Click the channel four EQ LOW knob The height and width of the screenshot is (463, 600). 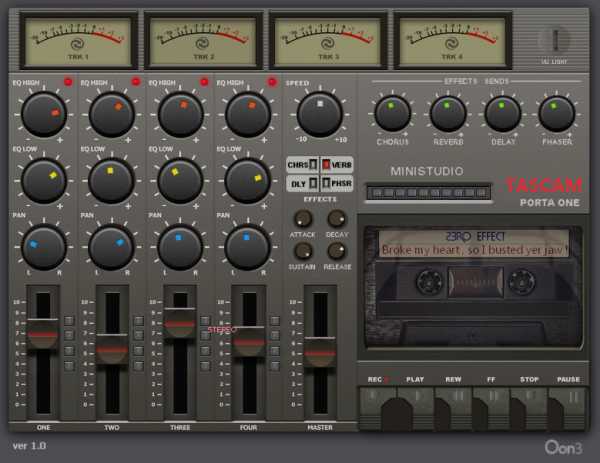[x=248, y=181]
